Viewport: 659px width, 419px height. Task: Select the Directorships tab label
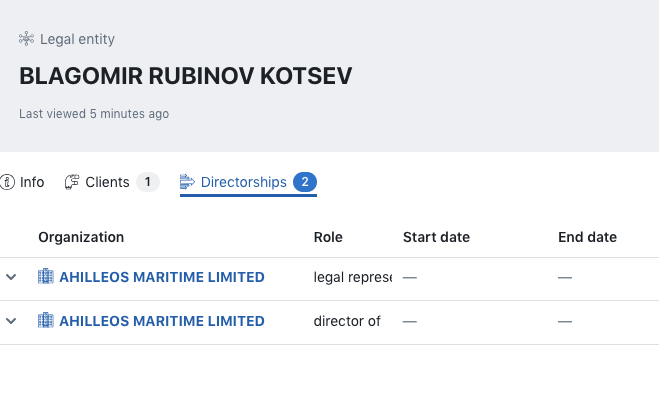pos(243,182)
